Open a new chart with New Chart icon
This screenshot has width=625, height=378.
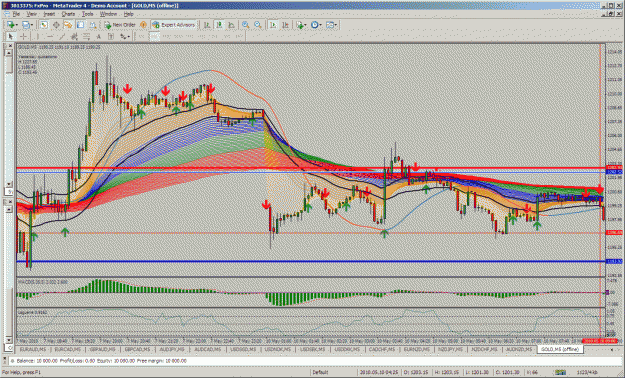11,25
